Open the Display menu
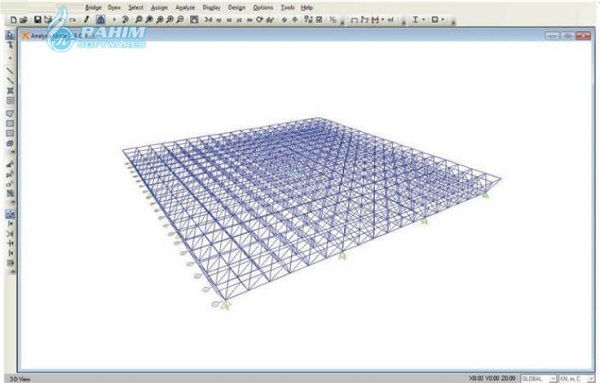Image resolution: width=600 pixels, height=383 pixels. click(211, 8)
